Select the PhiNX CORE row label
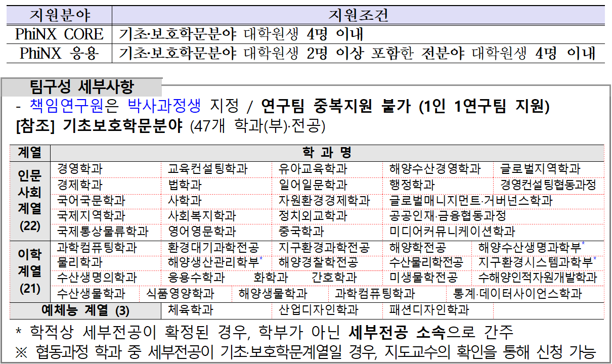612x364 pixels. coord(60,34)
